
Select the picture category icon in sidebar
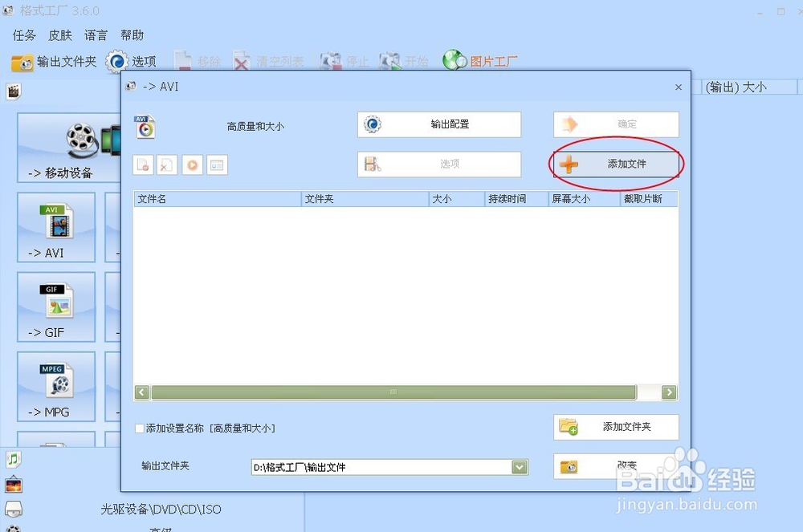[x=12, y=483]
